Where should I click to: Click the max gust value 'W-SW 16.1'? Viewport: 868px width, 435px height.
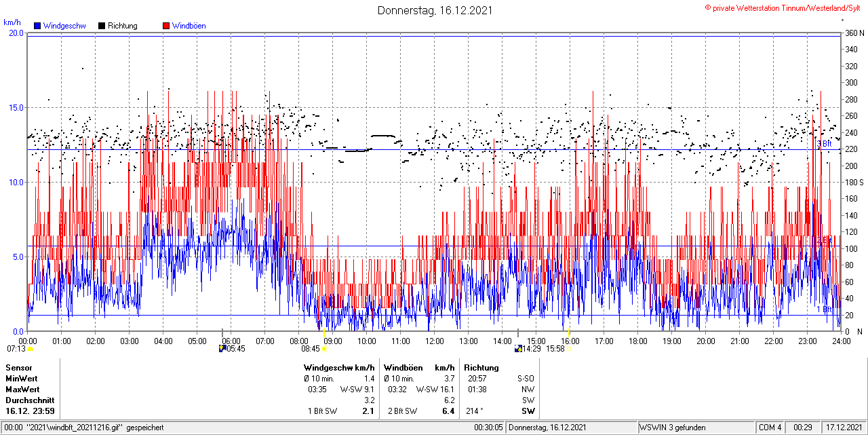tap(435, 390)
